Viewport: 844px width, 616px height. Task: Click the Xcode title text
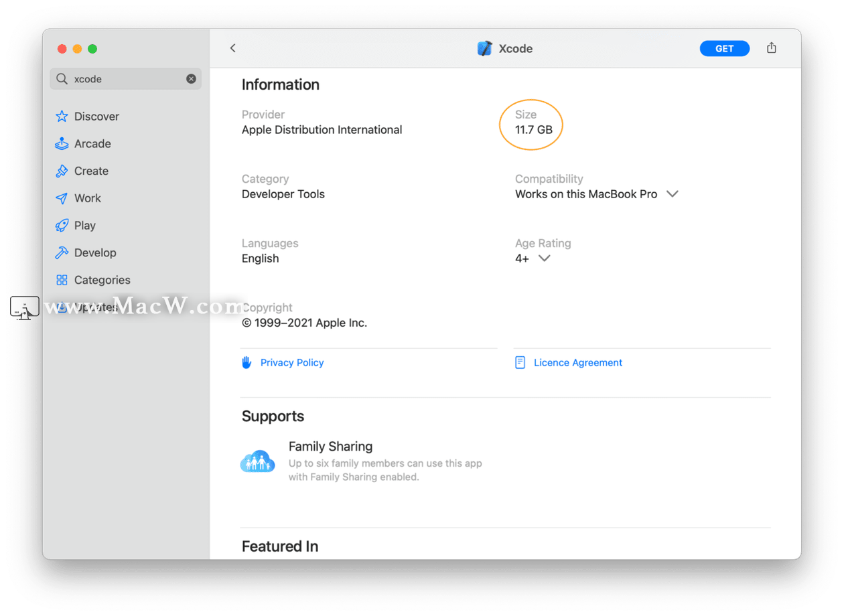[x=516, y=49]
